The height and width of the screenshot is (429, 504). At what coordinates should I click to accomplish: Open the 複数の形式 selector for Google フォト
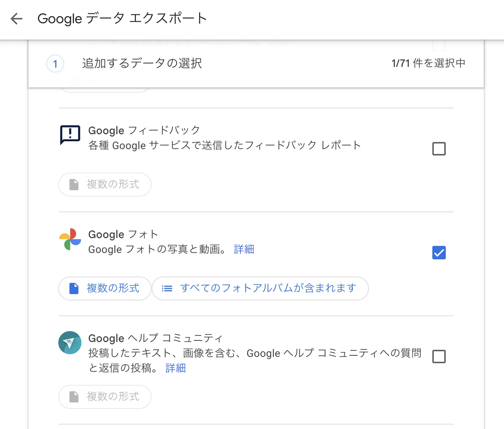tap(105, 288)
